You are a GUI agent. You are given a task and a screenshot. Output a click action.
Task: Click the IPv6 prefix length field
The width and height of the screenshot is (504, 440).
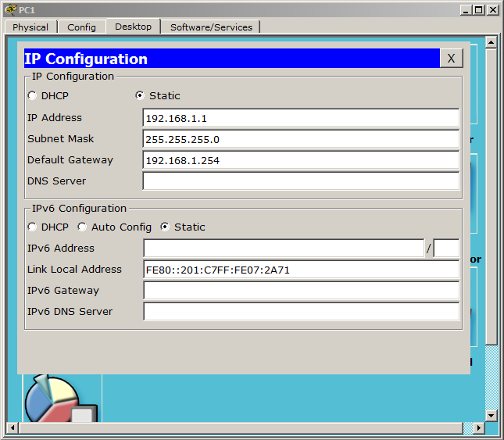pyautogui.click(x=446, y=248)
